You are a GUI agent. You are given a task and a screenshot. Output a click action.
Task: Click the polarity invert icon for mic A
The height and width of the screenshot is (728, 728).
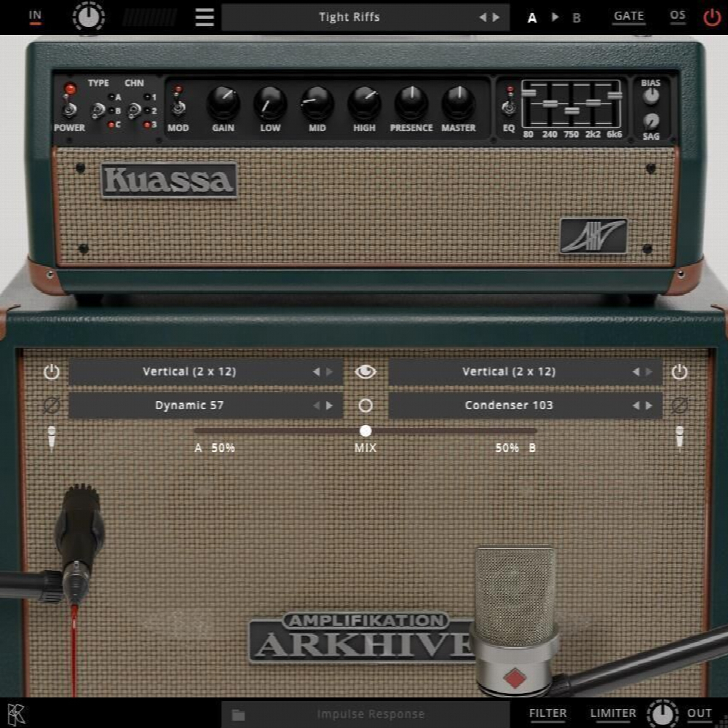coord(50,405)
